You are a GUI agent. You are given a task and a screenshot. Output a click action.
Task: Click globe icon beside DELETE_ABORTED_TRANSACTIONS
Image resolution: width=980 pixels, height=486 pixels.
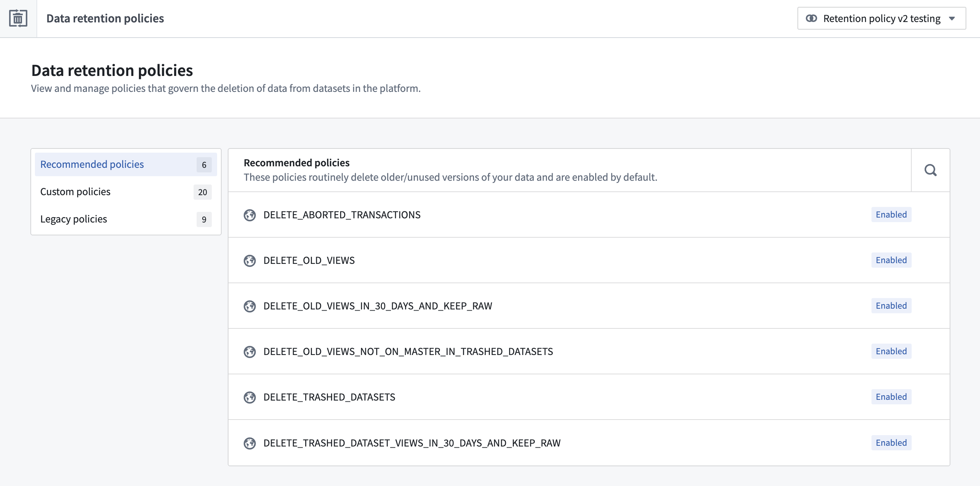point(250,215)
